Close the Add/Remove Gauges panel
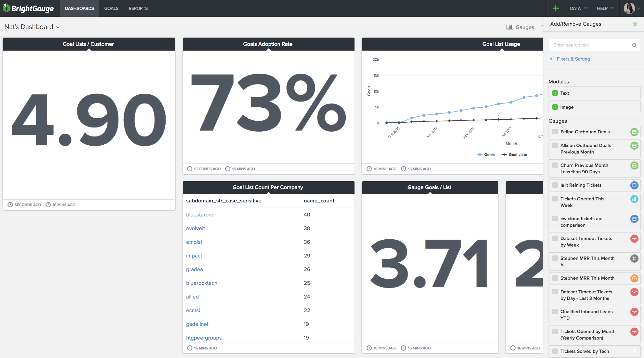 (x=635, y=24)
